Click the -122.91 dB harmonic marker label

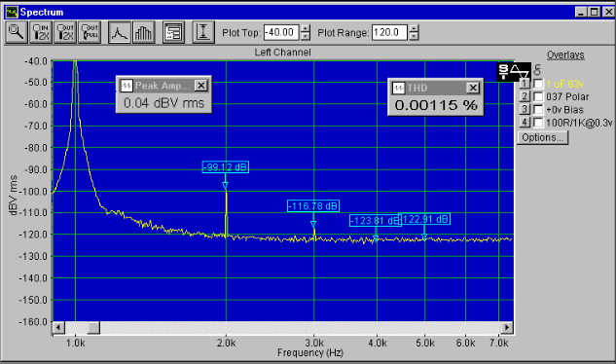coord(425,219)
